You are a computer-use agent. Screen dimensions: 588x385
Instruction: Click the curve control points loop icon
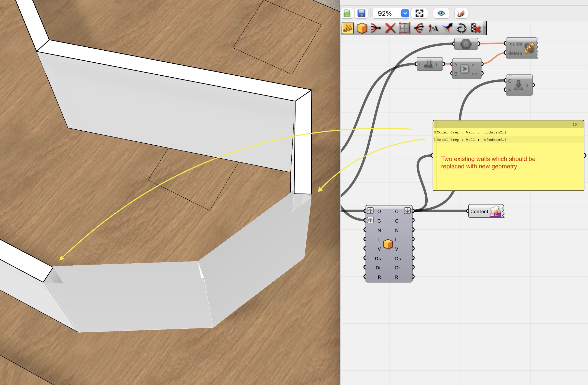click(x=461, y=28)
